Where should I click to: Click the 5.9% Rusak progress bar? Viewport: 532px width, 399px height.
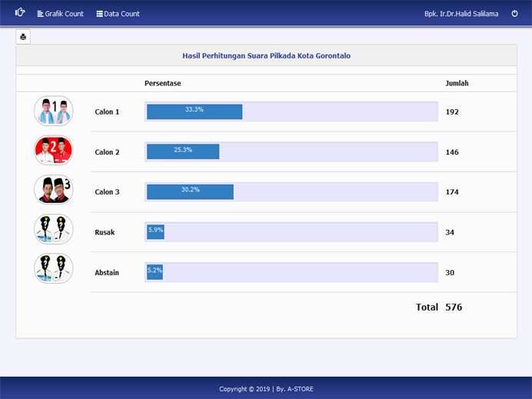click(x=155, y=231)
